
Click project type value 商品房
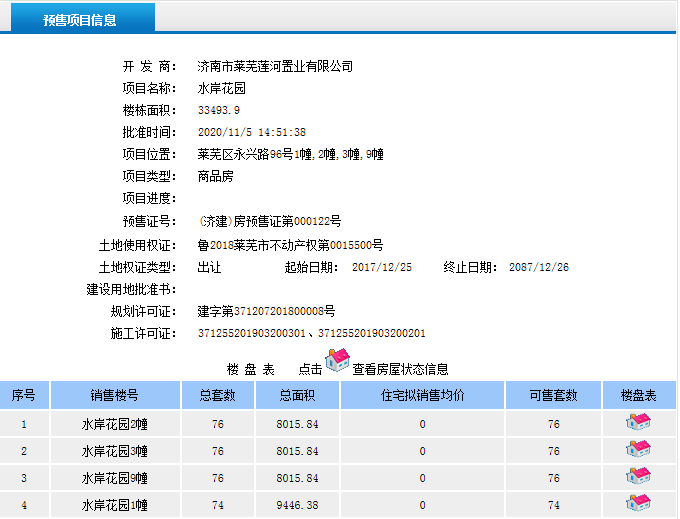click(x=216, y=176)
